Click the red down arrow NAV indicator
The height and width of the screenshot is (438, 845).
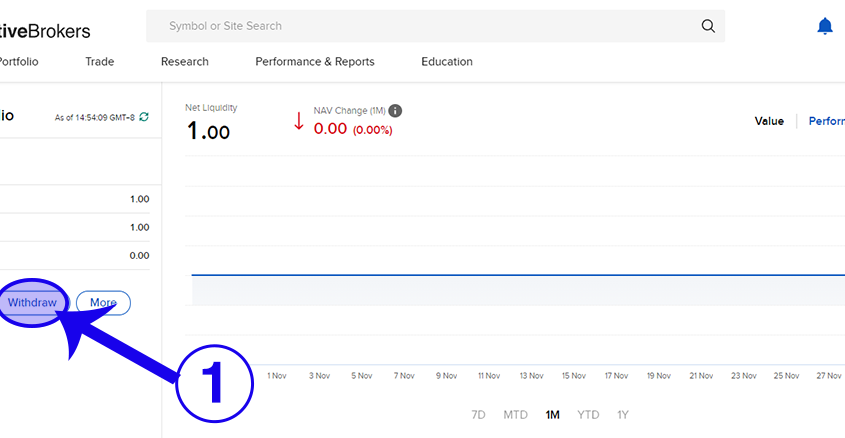tap(298, 122)
